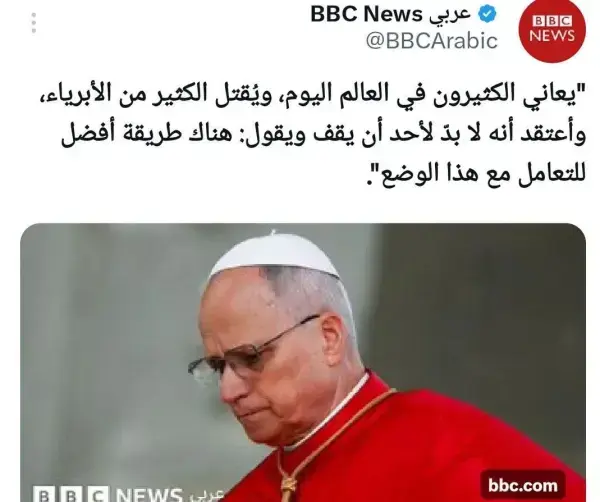Click the BBC News red profile avatar

point(552,29)
